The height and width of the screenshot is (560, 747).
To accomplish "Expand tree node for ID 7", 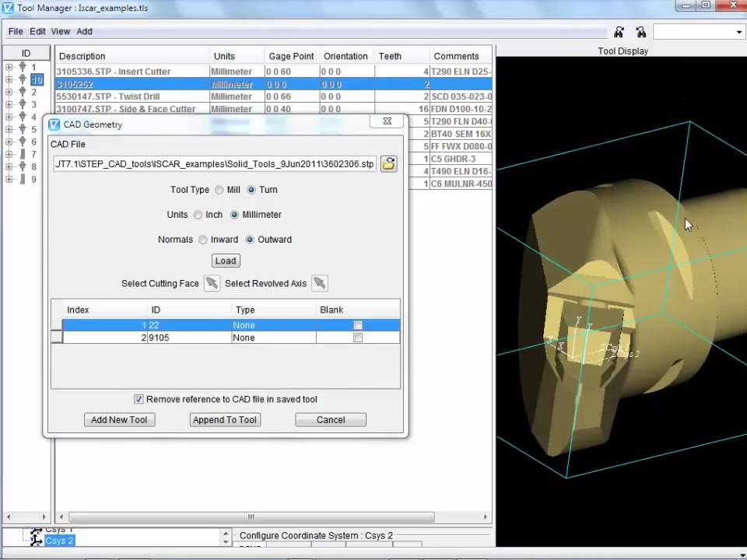I will (x=9, y=154).
